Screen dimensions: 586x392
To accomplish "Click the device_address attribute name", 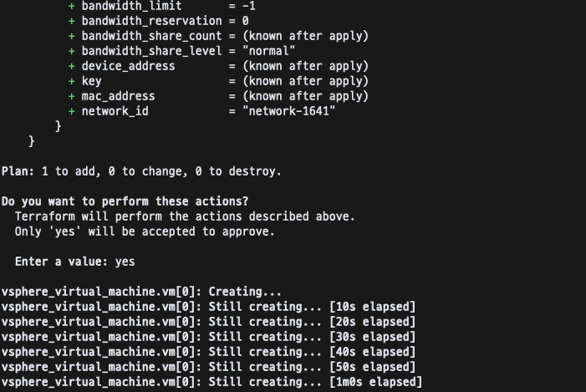I will [128, 66].
